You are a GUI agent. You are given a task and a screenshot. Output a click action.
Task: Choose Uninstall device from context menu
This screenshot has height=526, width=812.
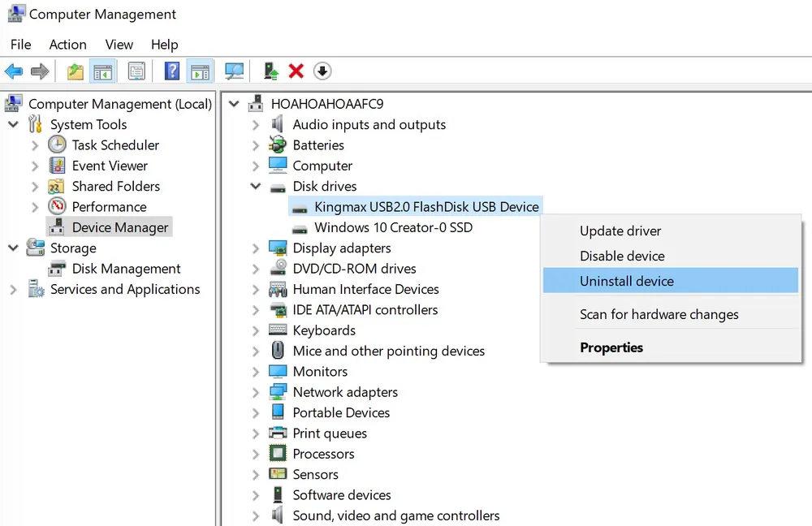point(671,281)
